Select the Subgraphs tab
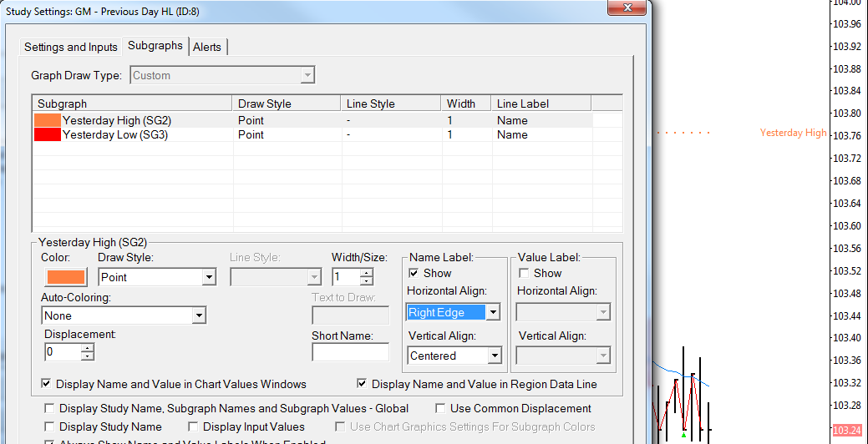 (155, 45)
